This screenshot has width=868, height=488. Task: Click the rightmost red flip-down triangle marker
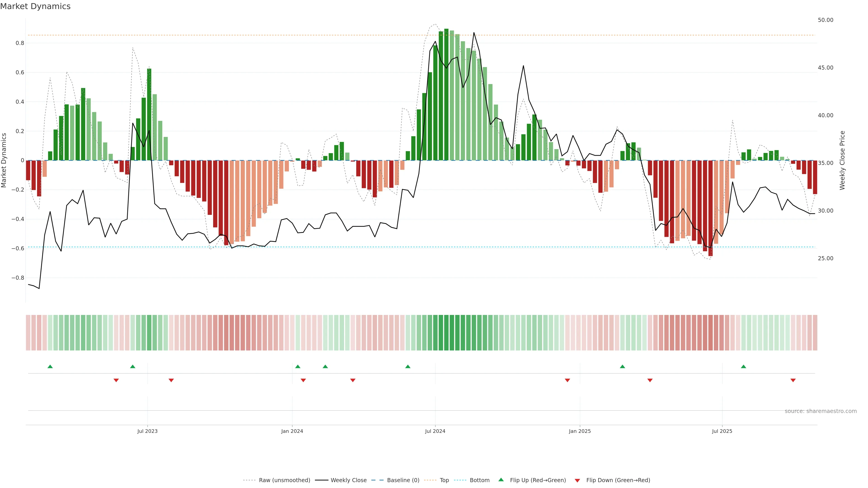click(793, 380)
